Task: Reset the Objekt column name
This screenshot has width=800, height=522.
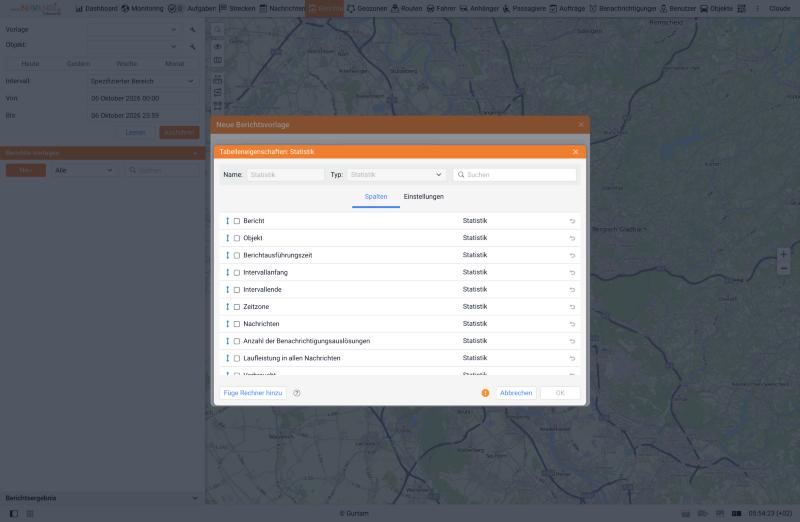Action: (572, 238)
